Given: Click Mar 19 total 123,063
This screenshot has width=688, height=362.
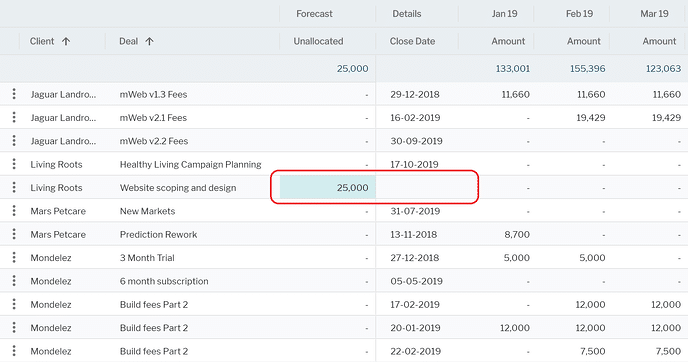Looking at the screenshot, I should tap(663, 68).
